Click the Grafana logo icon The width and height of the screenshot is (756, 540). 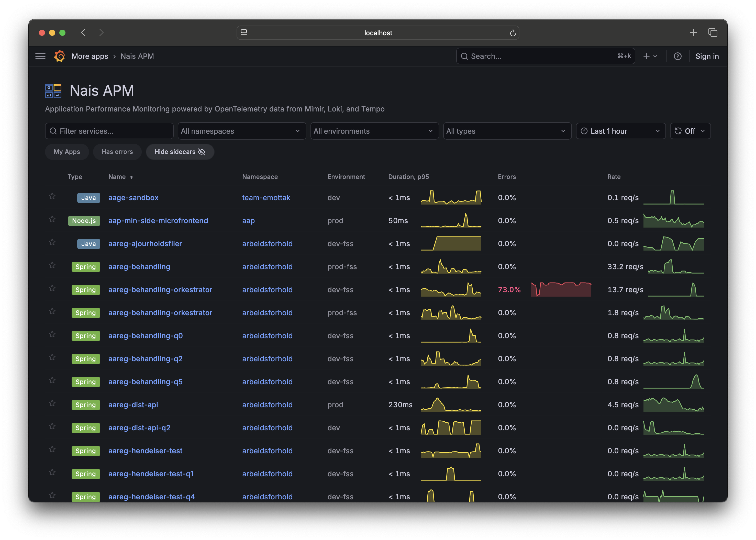tap(60, 56)
